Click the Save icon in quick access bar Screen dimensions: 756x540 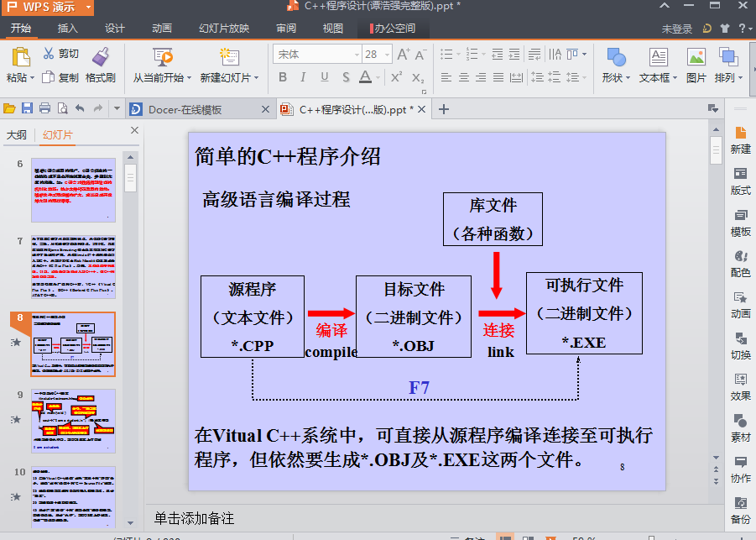(x=27, y=108)
